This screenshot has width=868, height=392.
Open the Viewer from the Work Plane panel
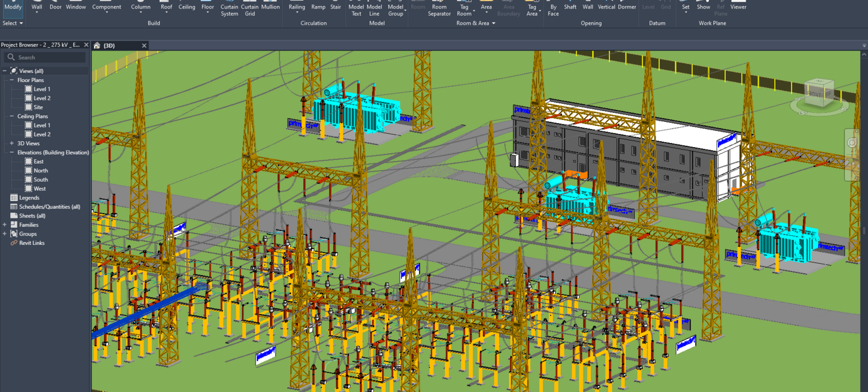(738, 7)
